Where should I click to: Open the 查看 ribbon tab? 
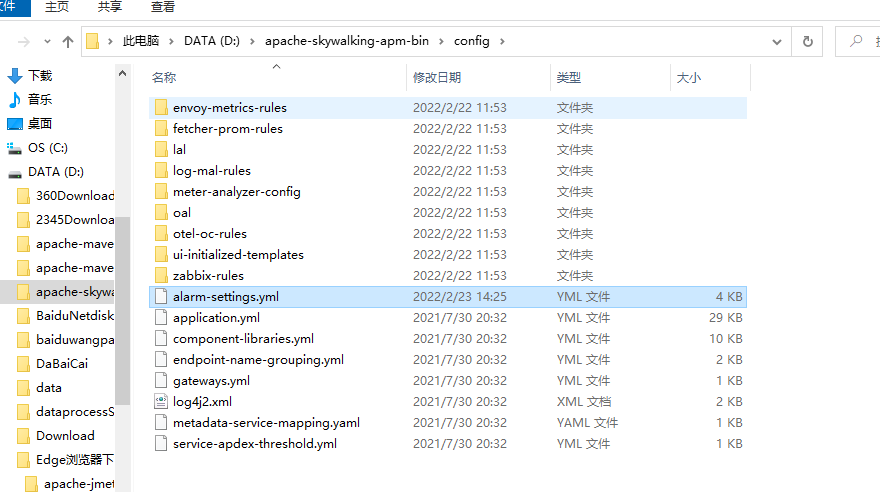tap(163, 7)
